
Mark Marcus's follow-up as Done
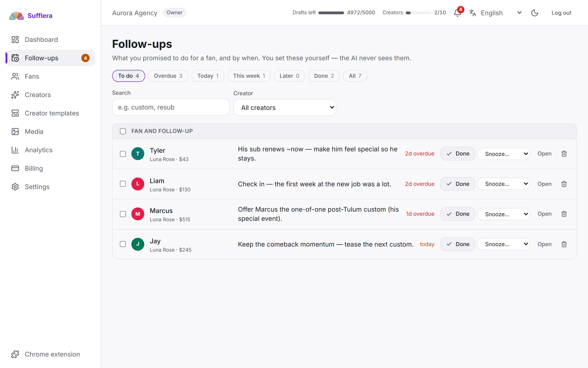tap(458, 214)
